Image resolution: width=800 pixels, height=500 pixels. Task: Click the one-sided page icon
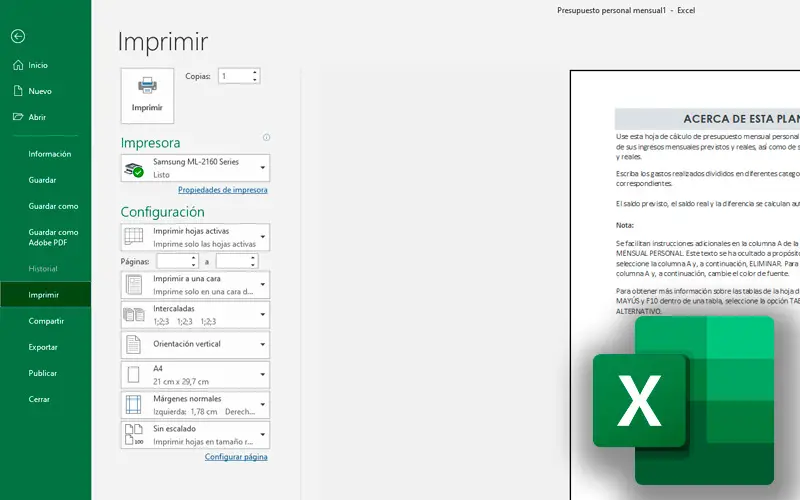tap(134, 285)
